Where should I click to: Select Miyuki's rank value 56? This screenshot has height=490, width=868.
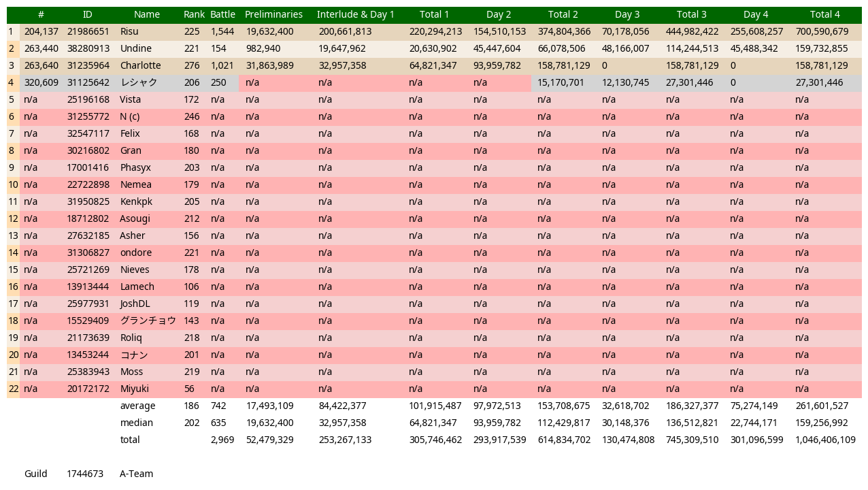point(189,389)
